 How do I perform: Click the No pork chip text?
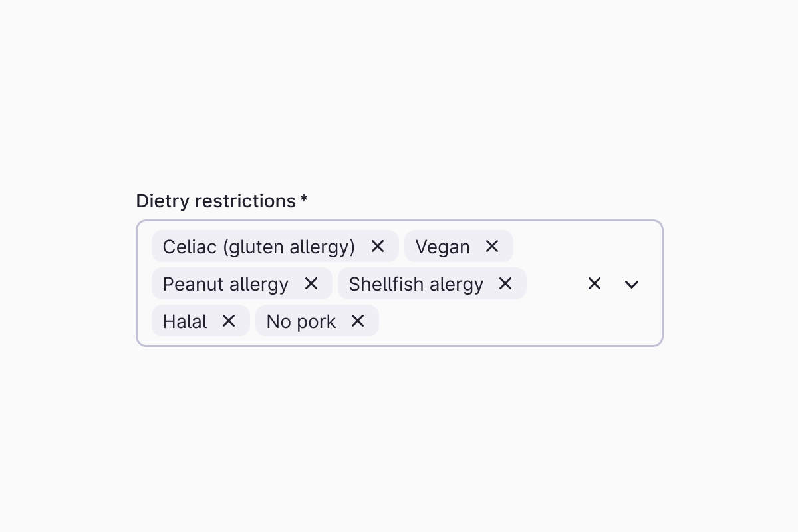[x=301, y=321]
